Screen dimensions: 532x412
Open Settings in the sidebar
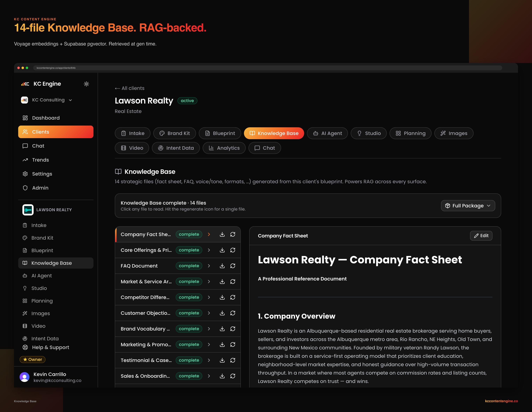point(56,174)
